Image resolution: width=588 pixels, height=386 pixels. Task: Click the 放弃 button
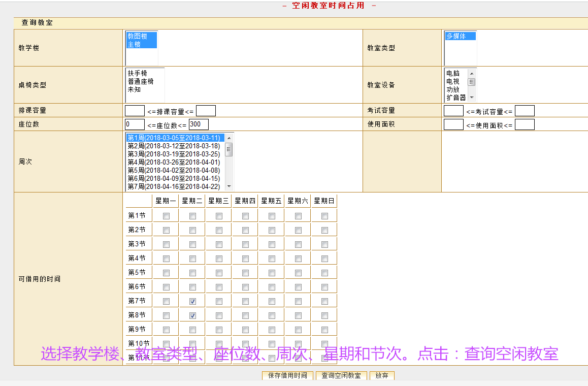click(382, 376)
